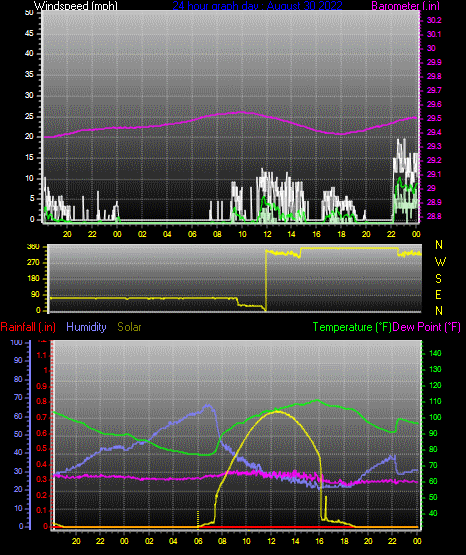Image resolution: width=466 pixels, height=555 pixels.
Task: Select 140 on the temperature axis
Action: [x=435, y=353]
